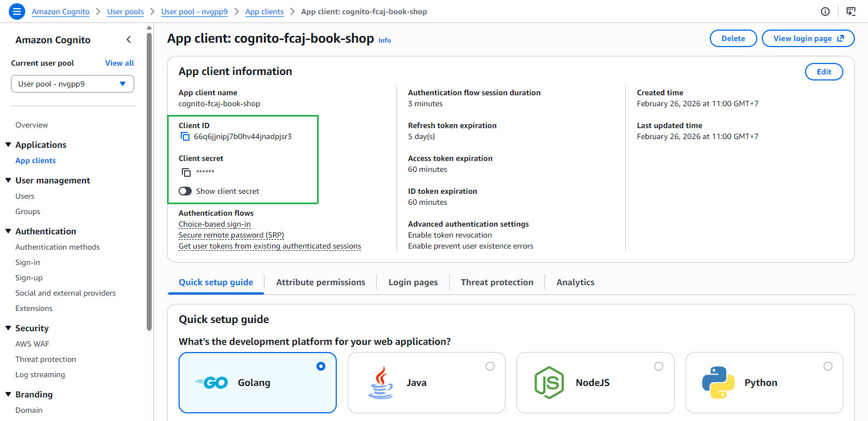868x421 pixels.
Task: Click the app client name value
Action: 219,103
